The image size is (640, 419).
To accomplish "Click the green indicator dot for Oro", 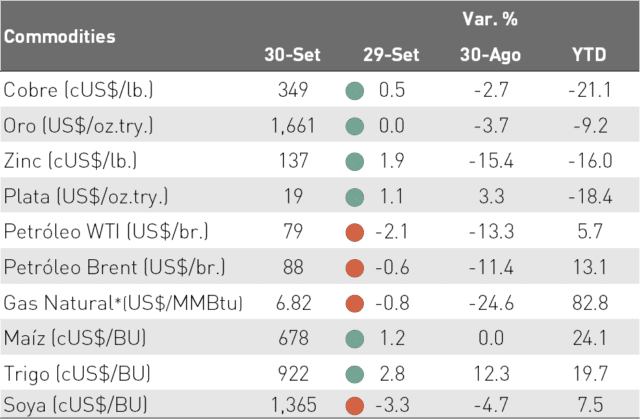I will 354,126.
